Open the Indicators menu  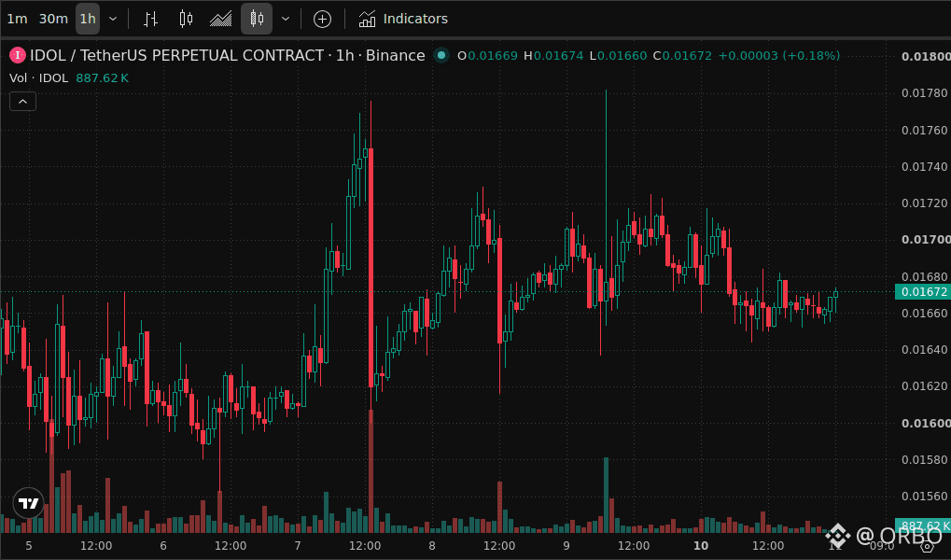tap(403, 19)
